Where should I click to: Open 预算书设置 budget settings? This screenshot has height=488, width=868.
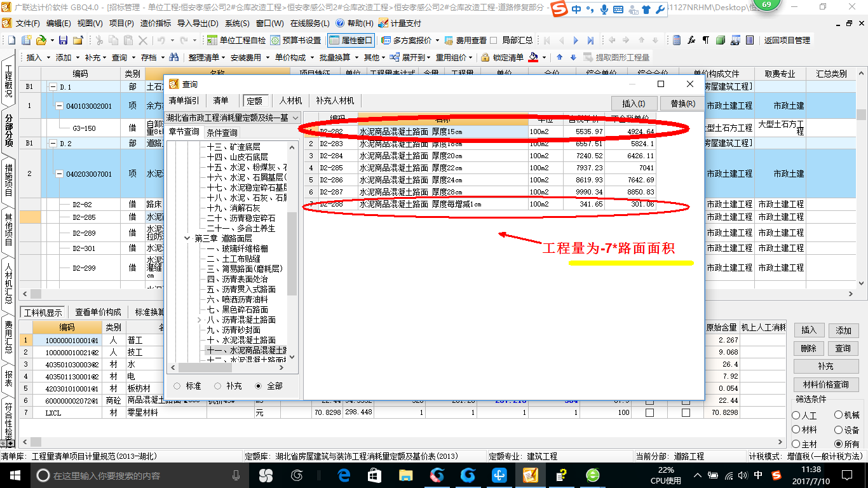[295, 40]
